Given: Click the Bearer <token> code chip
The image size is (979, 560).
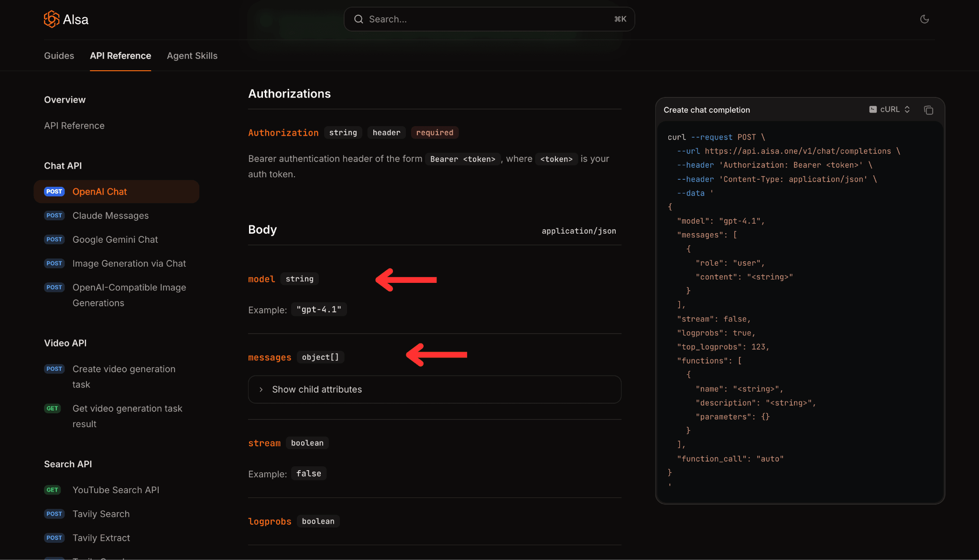Looking at the screenshot, I should [463, 159].
